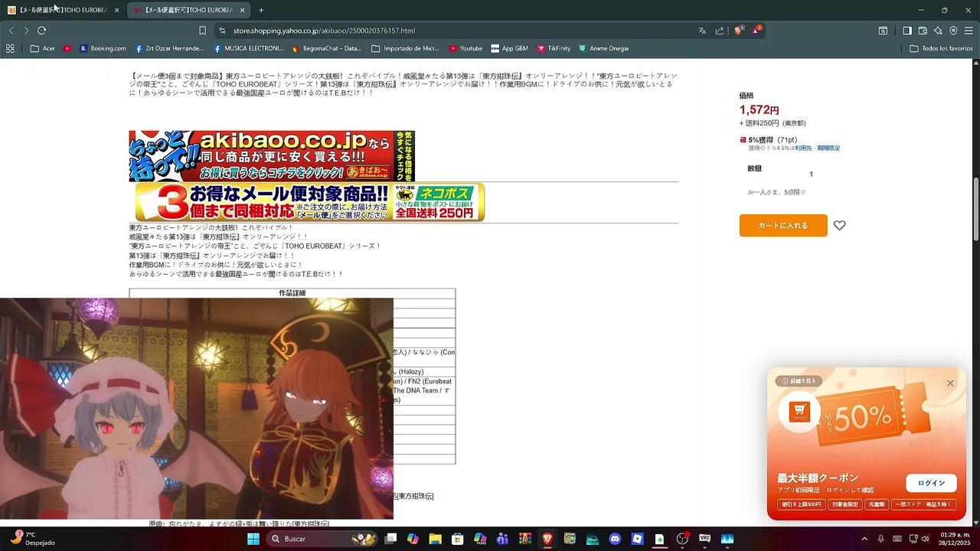Open the Booking.com bookmark

coord(103,48)
